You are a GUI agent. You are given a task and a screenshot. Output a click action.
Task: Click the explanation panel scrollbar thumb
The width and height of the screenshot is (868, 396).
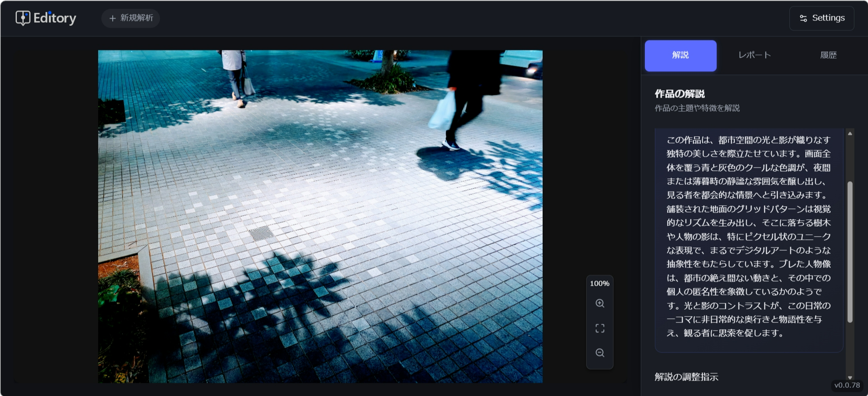[x=850, y=252]
